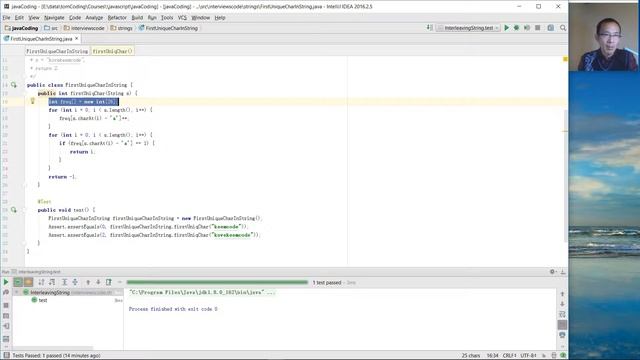Open the Build menu

pyautogui.click(x=137, y=18)
